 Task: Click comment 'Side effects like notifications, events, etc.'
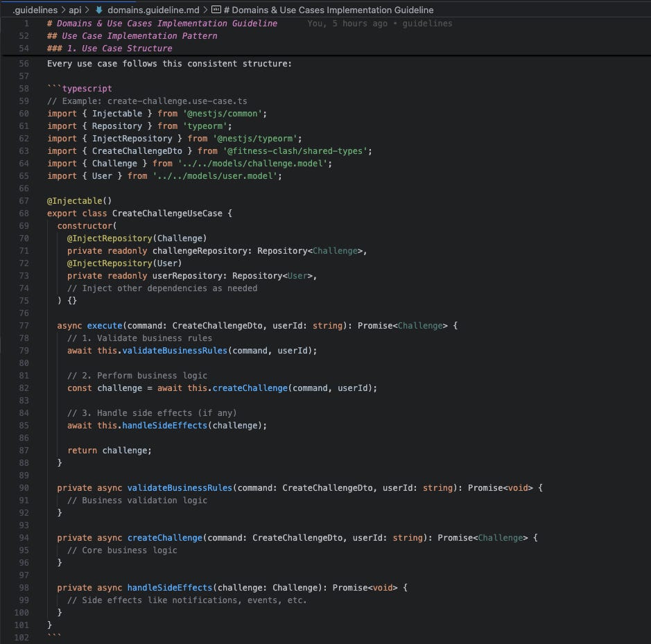click(x=186, y=600)
